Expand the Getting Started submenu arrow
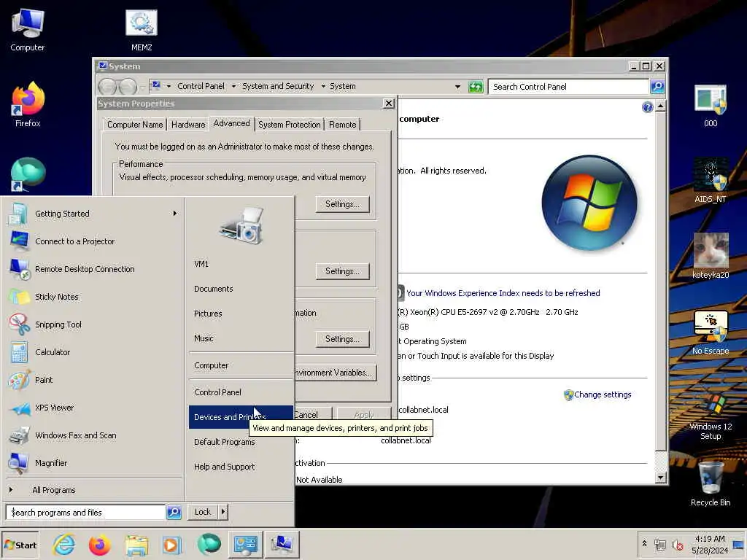 (175, 214)
